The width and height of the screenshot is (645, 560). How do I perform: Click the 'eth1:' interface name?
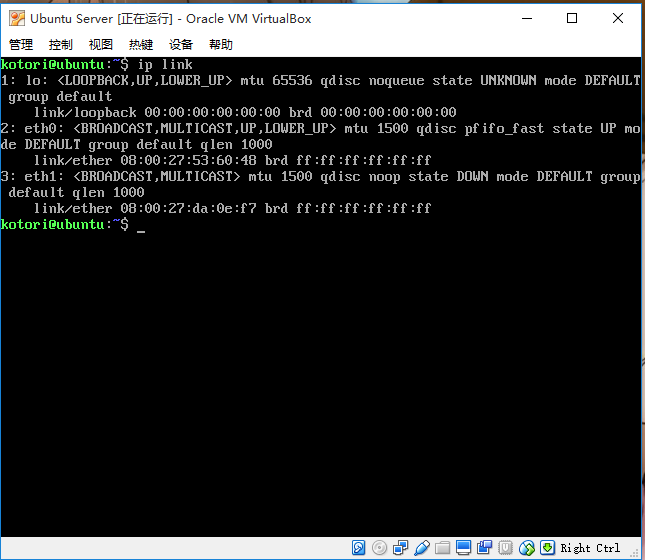44,177
